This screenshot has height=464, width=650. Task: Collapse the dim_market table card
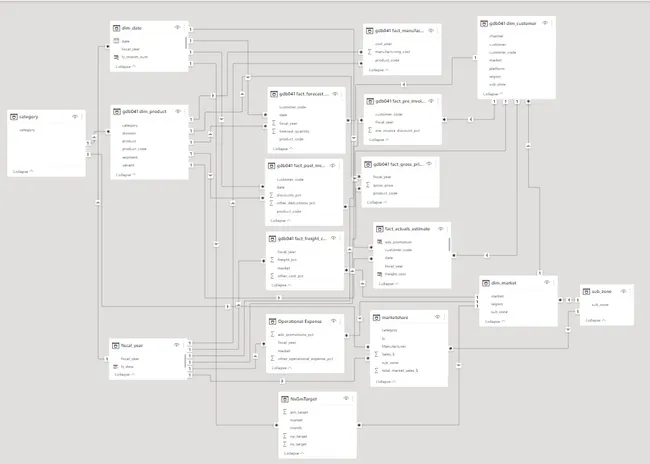(495, 322)
